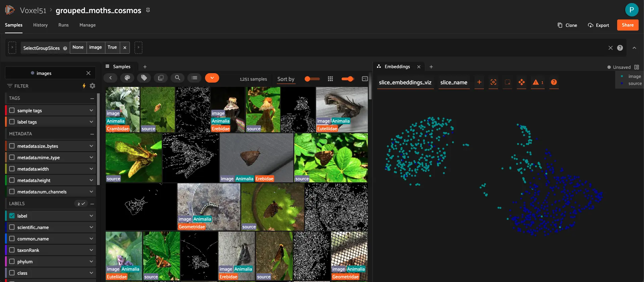644x282 pixels.
Task: Expand the taxonRank field chevron
Action: coord(91,250)
